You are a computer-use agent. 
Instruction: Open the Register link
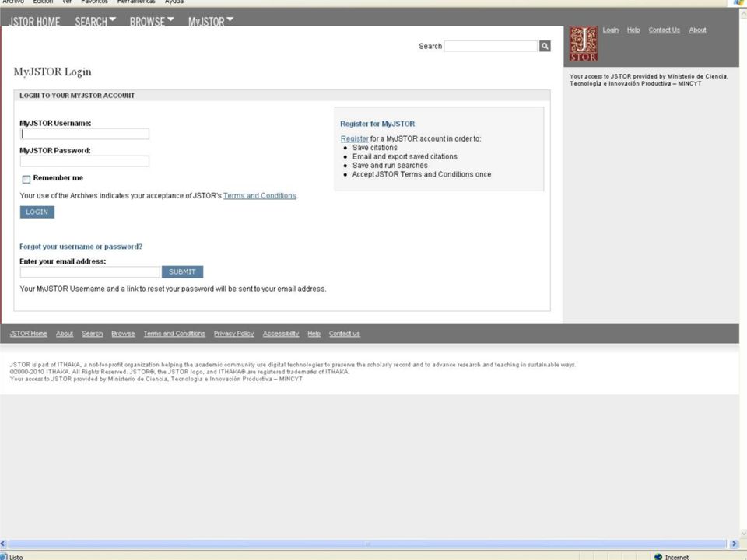pos(355,138)
